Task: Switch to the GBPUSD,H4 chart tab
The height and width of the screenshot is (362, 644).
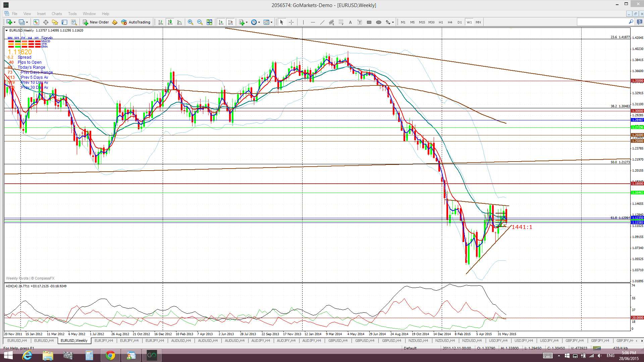Action: coord(338,341)
